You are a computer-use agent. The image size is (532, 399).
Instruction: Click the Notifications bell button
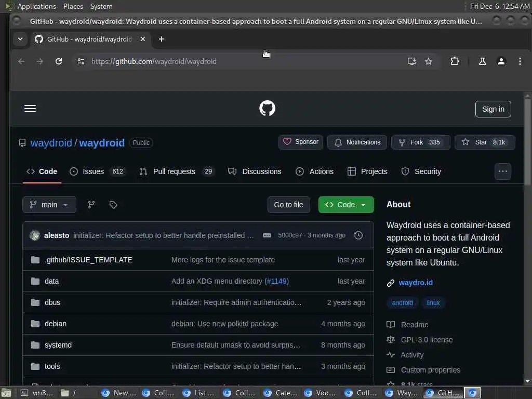(357, 142)
